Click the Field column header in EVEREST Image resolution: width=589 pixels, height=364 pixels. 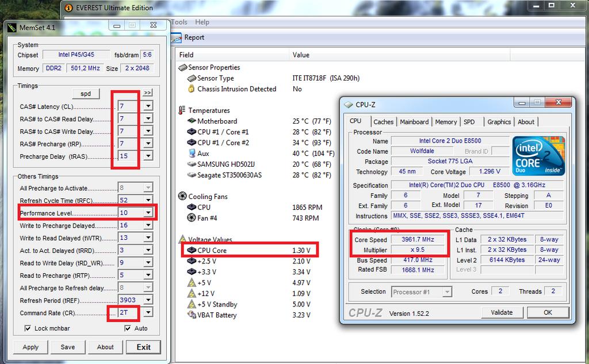[232, 55]
